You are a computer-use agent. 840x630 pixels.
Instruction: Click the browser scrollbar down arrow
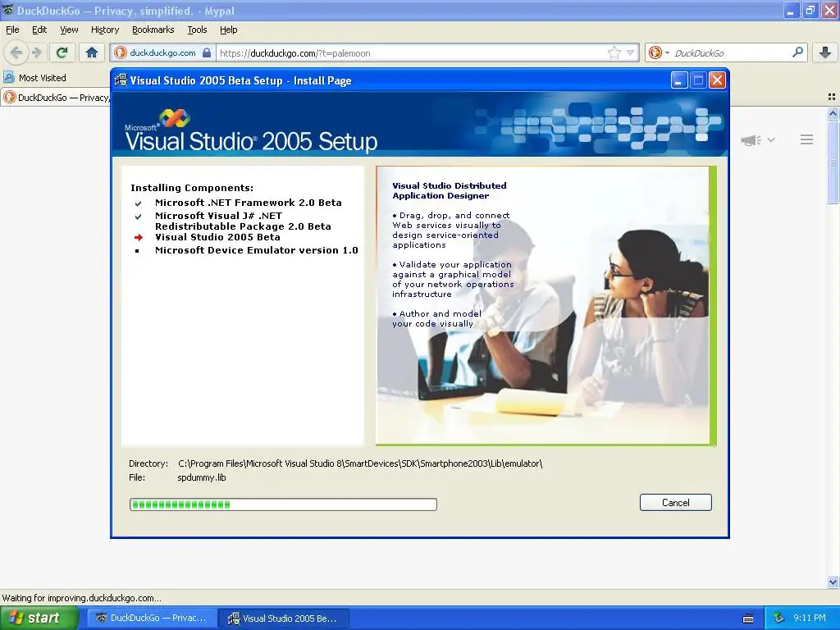pyautogui.click(x=833, y=582)
